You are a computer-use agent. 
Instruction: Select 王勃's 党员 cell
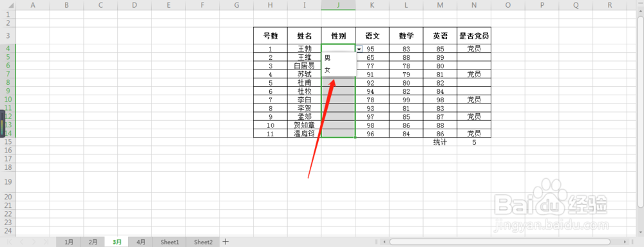(474, 49)
